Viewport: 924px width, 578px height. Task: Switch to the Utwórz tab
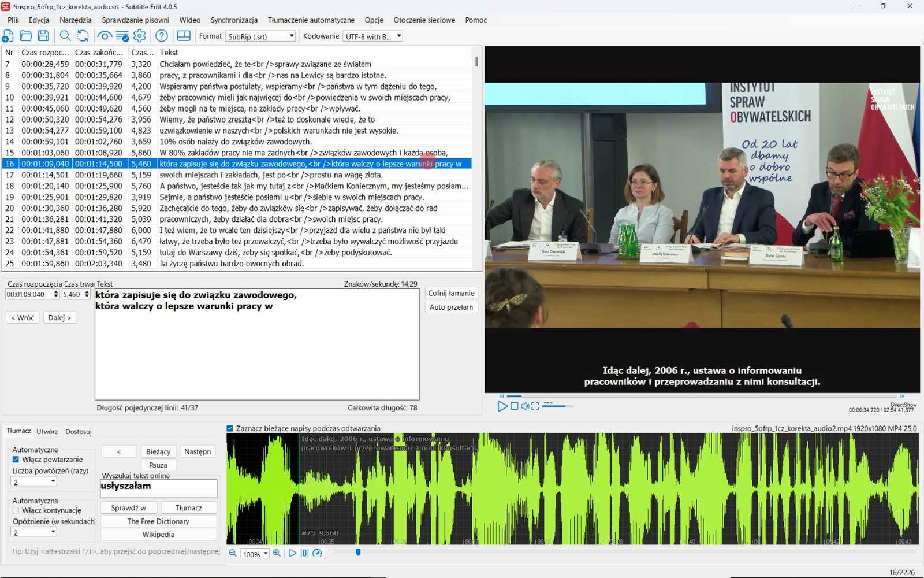click(x=47, y=431)
